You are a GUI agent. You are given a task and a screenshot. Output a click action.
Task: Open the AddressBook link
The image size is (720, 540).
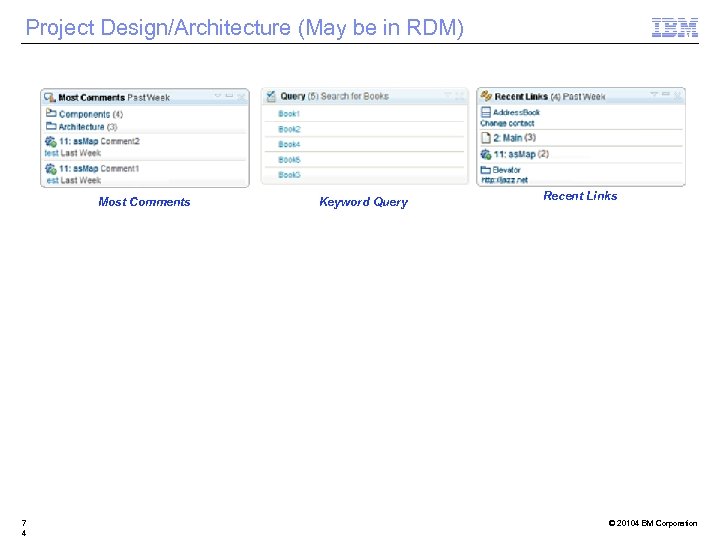(516, 112)
